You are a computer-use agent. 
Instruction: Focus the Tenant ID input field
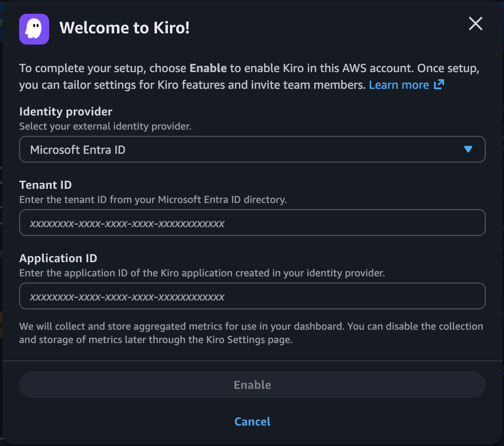coord(252,223)
